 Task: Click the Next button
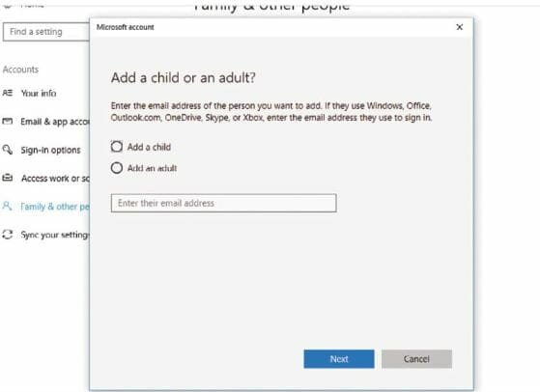click(x=339, y=359)
